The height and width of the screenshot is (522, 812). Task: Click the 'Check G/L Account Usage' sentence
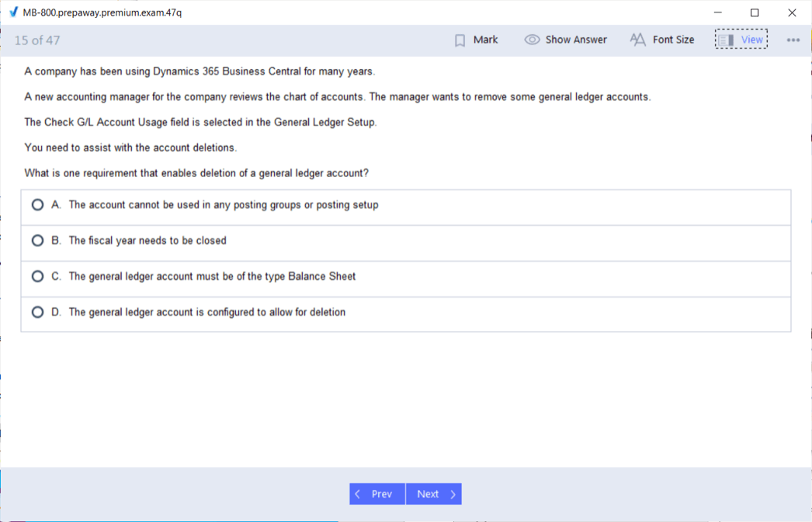click(x=200, y=122)
